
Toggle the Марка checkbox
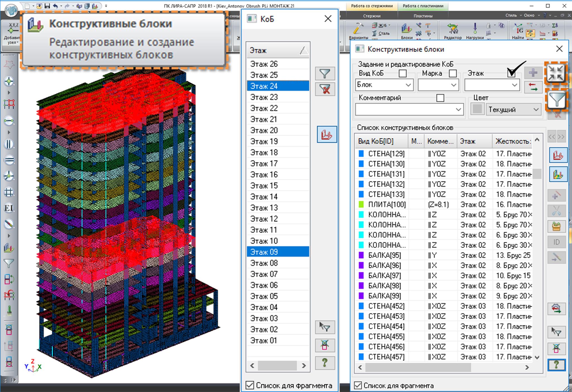[452, 73]
